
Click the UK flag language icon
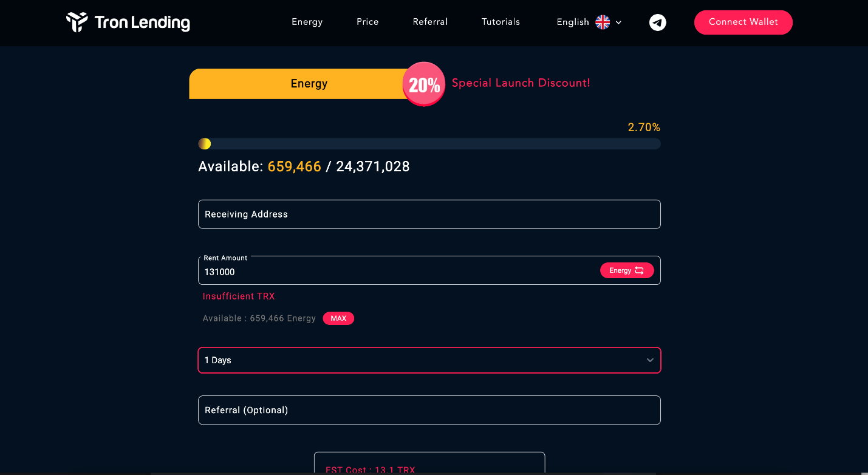coord(603,22)
